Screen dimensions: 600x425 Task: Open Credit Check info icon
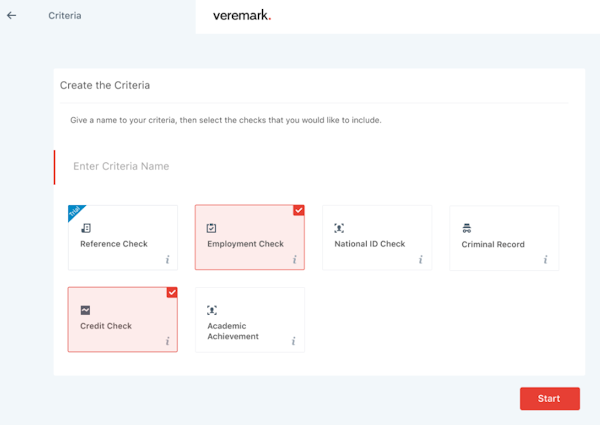[166, 342]
